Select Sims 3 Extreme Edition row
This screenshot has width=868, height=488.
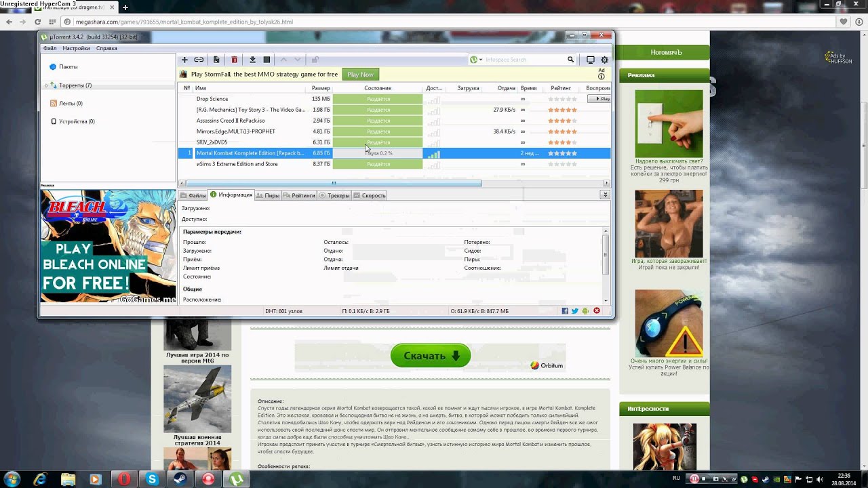[x=394, y=164]
